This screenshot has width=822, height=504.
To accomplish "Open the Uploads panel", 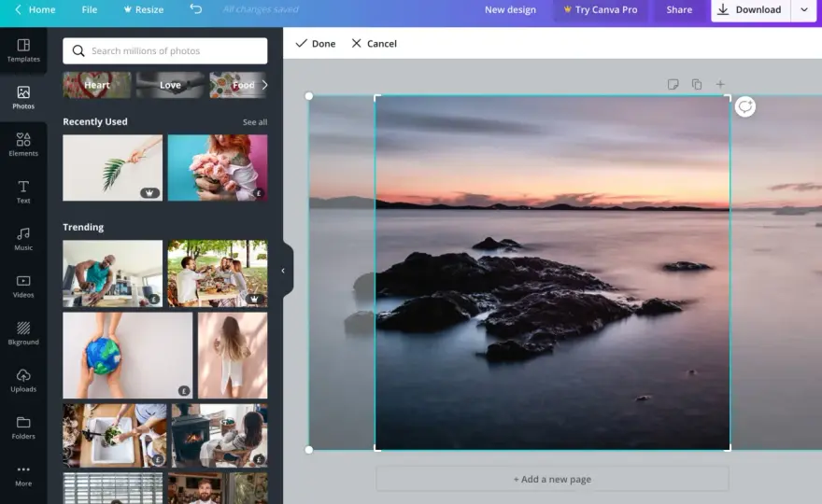I will pyautogui.click(x=23, y=381).
